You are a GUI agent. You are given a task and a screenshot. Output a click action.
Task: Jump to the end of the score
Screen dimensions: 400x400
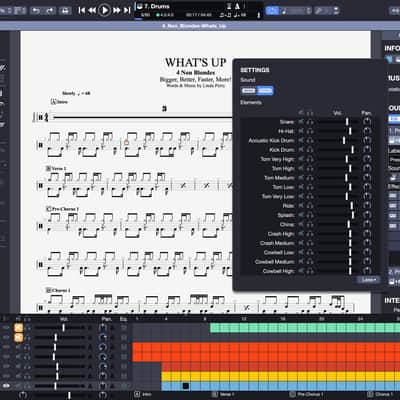click(x=127, y=10)
